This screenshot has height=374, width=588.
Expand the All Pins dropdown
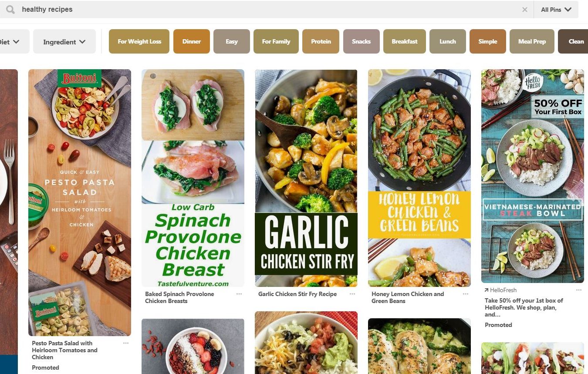pos(556,10)
